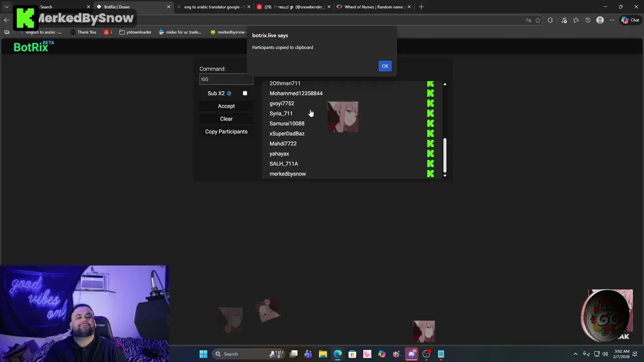The width and height of the screenshot is (644, 362).
Task: Select participant gvoyi7752
Action: (282, 103)
